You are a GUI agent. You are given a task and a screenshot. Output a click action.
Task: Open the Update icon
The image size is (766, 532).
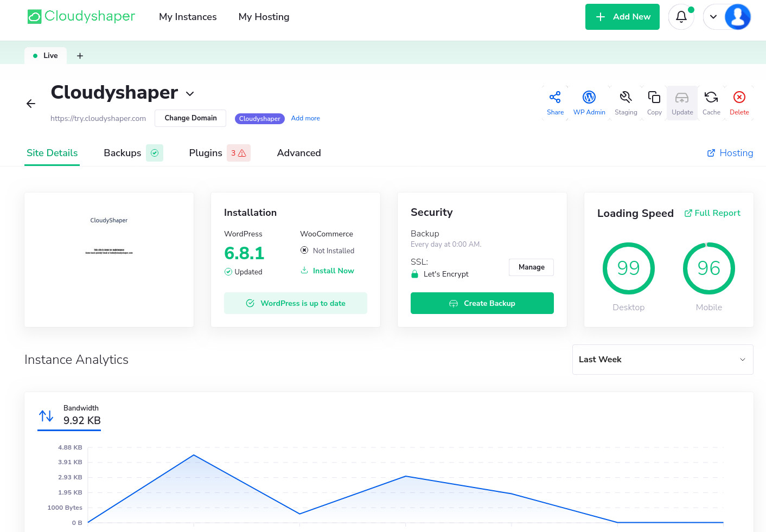point(682,102)
